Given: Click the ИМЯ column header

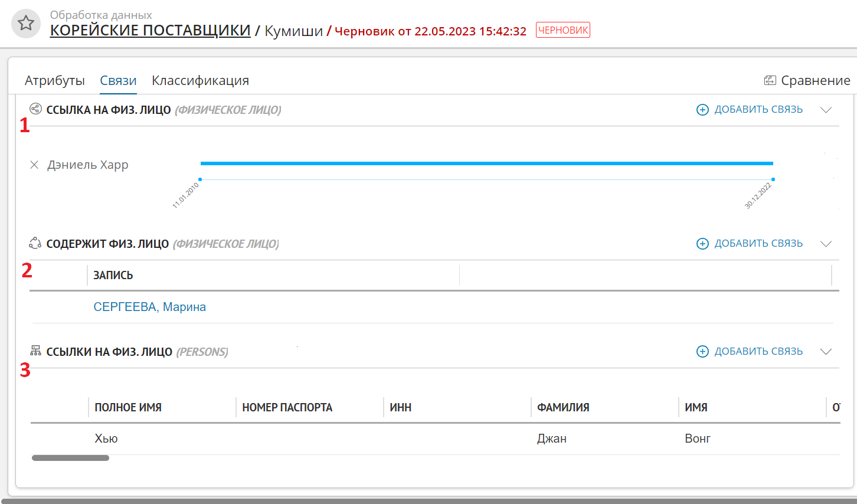Looking at the screenshot, I should (696, 407).
